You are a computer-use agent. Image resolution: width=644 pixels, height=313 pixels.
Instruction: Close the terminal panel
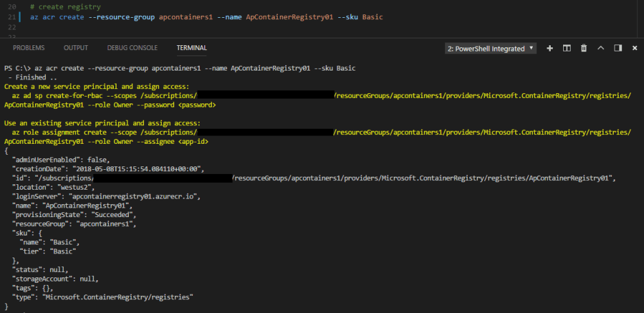pyautogui.click(x=634, y=48)
